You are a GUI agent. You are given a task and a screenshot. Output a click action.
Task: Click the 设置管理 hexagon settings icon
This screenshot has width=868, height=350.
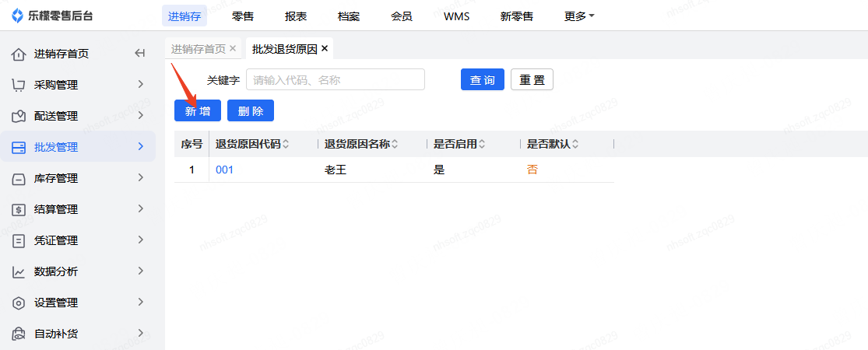(19, 303)
